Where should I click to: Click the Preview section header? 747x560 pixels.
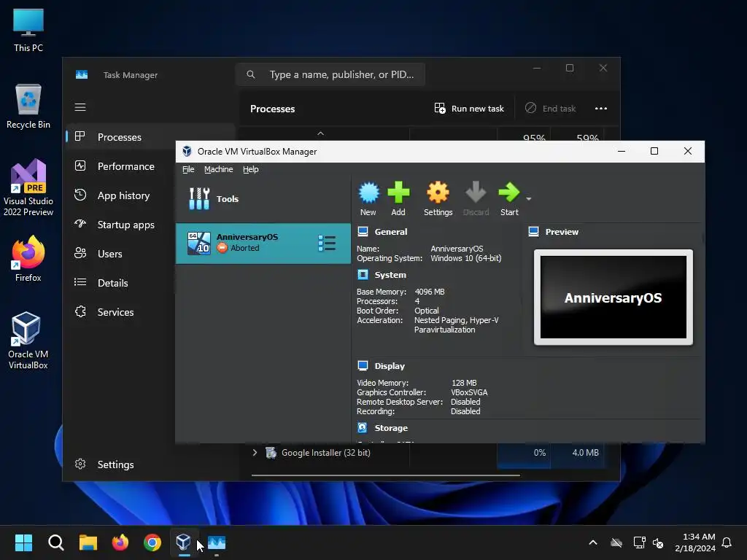pyautogui.click(x=562, y=232)
